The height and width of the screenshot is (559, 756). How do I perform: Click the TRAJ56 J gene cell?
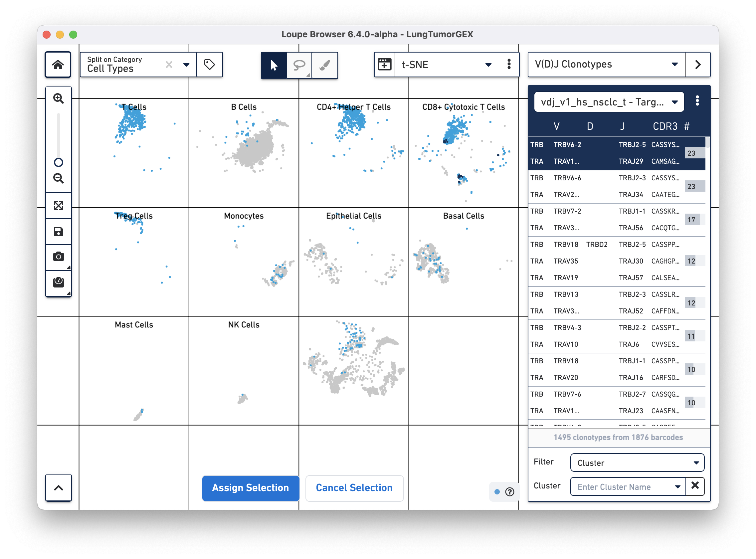(x=631, y=228)
